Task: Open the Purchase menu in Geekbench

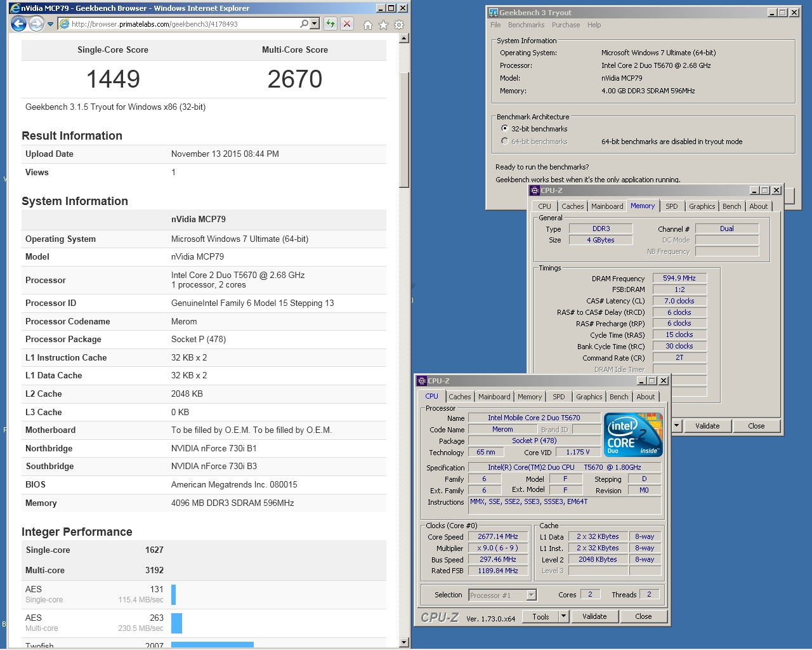Action: click(x=566, y=25)
